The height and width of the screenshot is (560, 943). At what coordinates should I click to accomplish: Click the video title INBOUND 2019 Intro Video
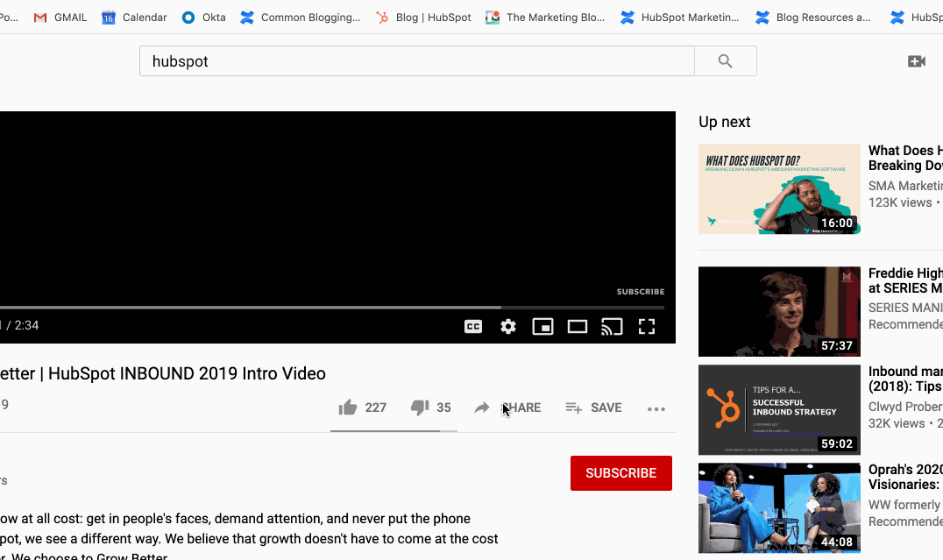tap(163, 373)
